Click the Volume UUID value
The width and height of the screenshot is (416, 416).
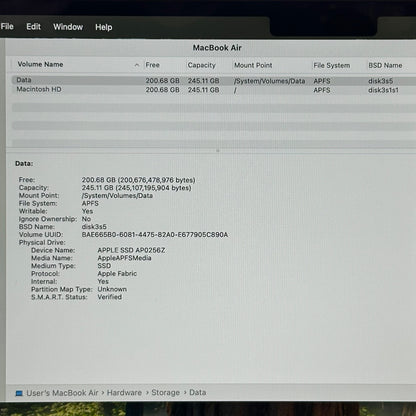[x=155, y=235]
